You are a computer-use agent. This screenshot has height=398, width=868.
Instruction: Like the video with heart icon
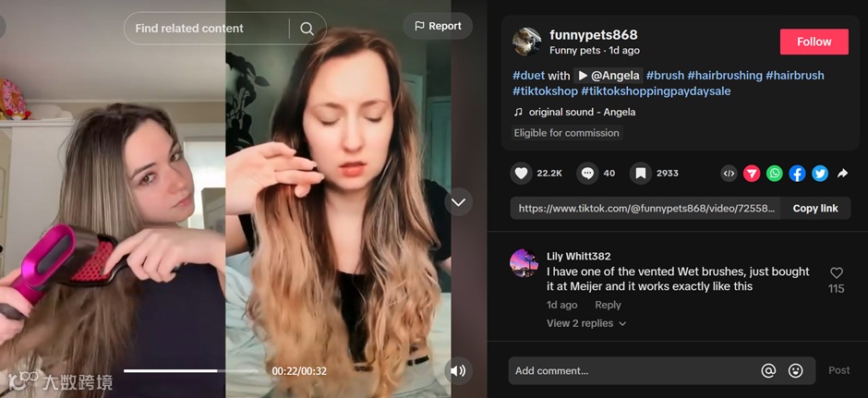pos(521,174)
